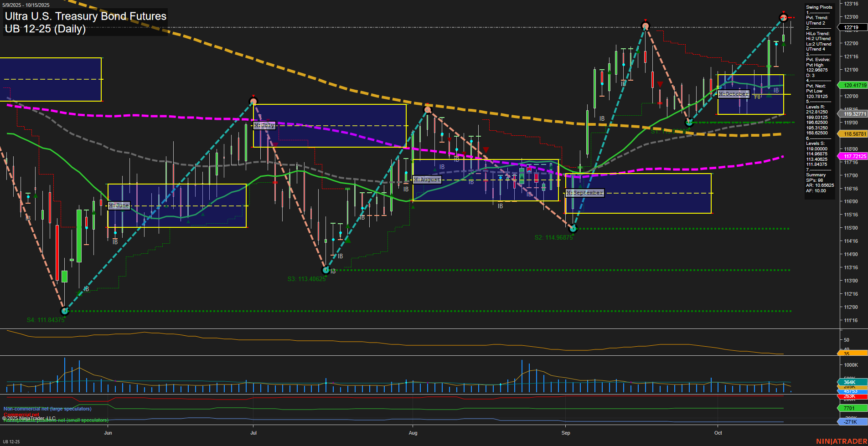Select the M:August monthly box label
The height and width of the screenshot is (446, 868).
click(427, 179)
